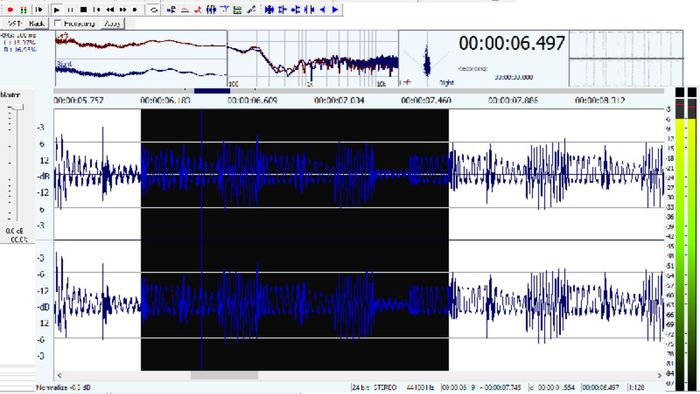Open the VST tab
The image size is (700, 394).
point(14,23)
